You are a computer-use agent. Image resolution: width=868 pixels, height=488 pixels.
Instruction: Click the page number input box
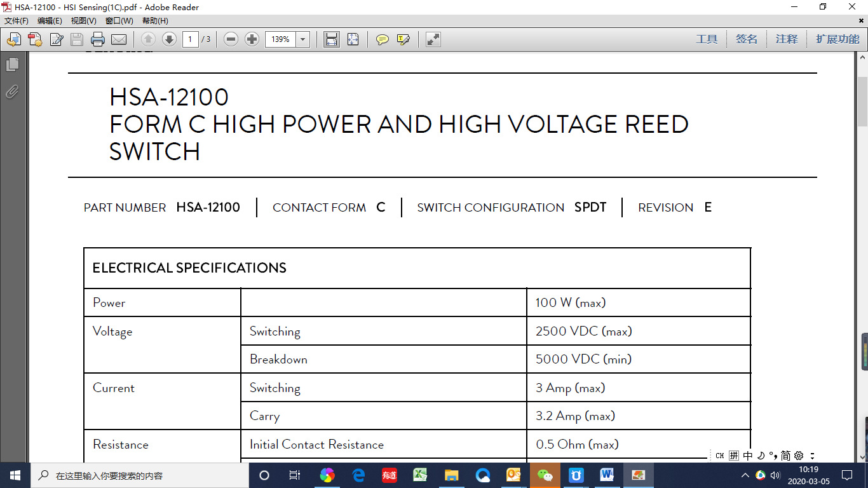[x=191, y=39]
